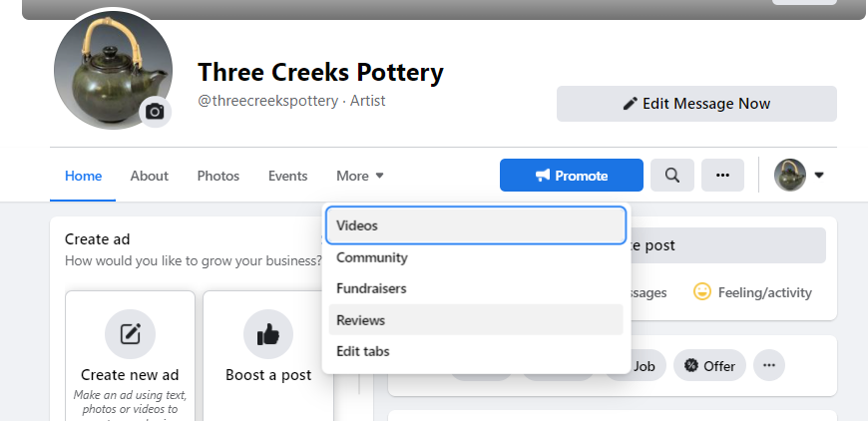Image resolution: width=868 pixels, height=421 pixels.
Task: Choose Community in the dropdown menu
Action: [x=372, y=257]
